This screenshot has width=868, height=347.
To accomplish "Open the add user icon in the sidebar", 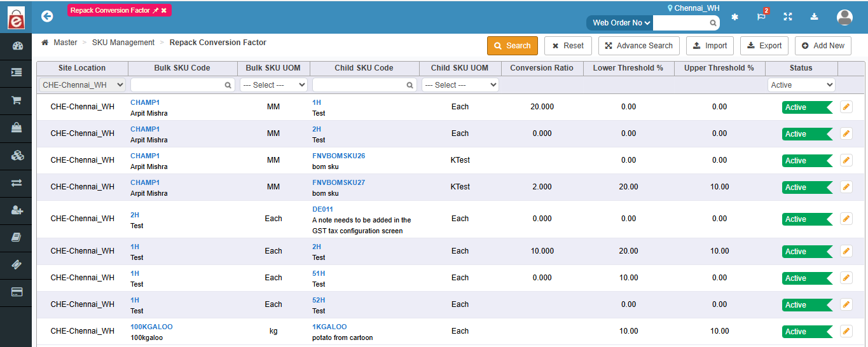I will (x=17, y=210).
